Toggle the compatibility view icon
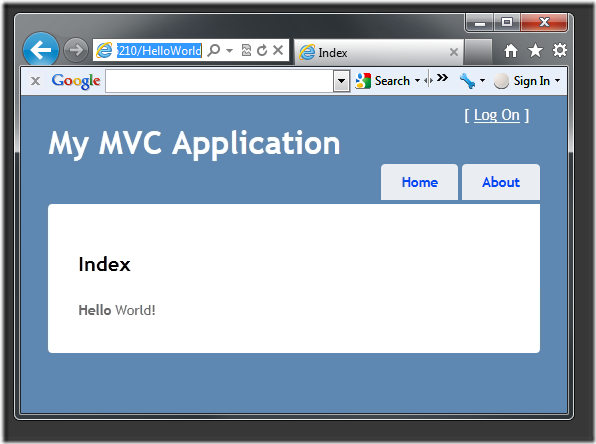Viewport: 596px width, 444px height. pos(246,50)
